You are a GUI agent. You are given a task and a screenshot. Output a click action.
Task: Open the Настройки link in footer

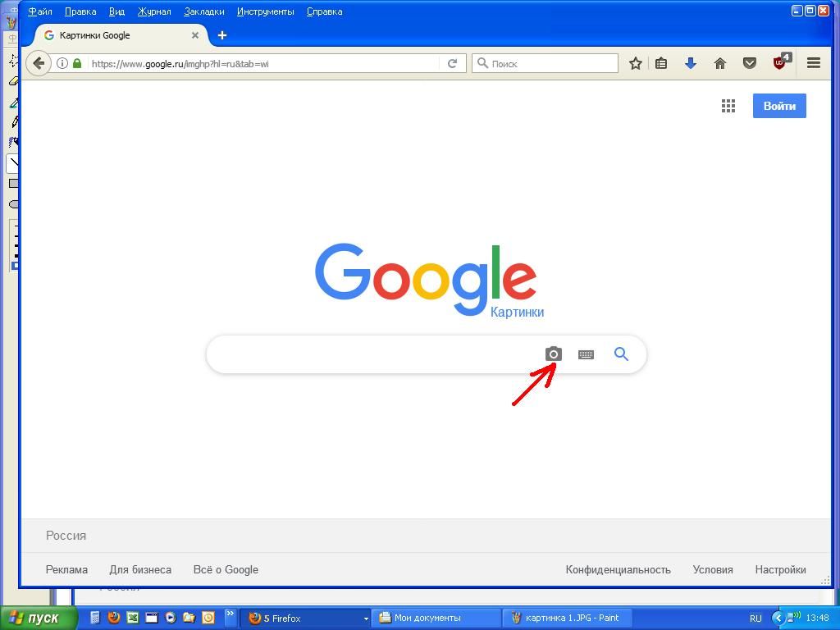pyautogui.click(x=780, y=569)
